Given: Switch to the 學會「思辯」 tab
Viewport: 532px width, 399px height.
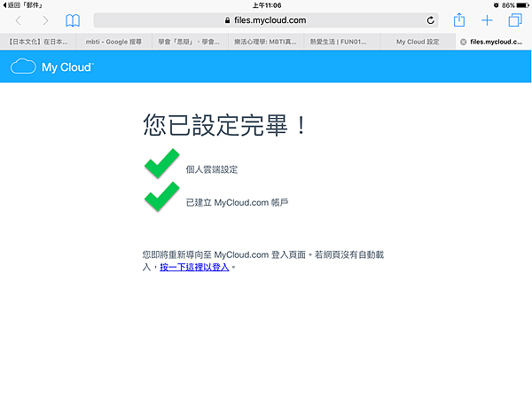Looking at the screenshot, I should click(190, 42).
